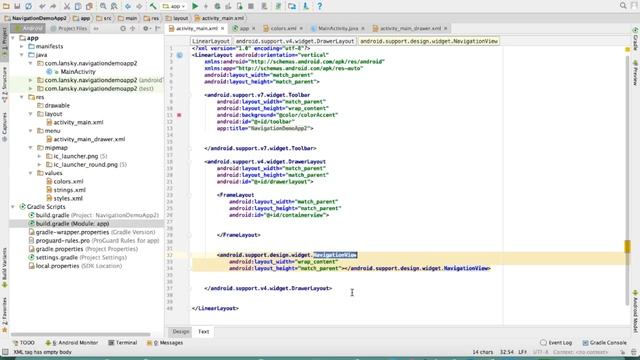Click the Open folder icon in toolbar
This screenshot has width=640, height=360.
point(6,6)
